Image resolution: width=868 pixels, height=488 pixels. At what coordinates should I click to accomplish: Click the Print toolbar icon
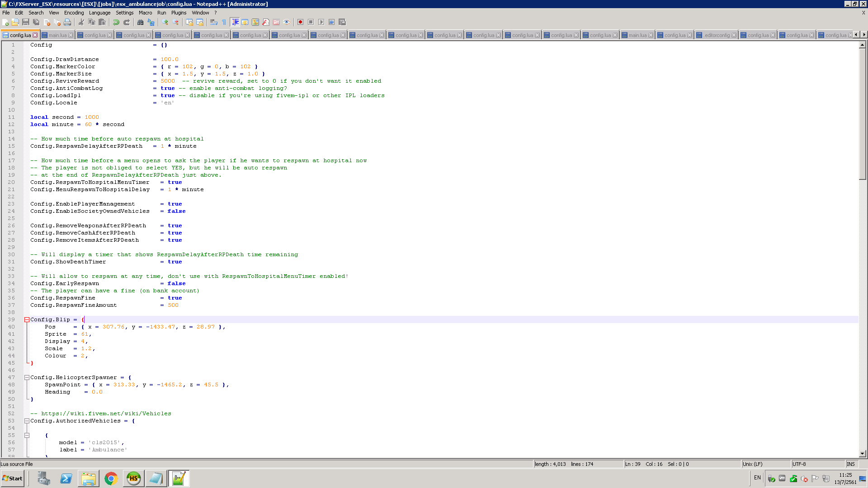pyautogui.click(x=67, y=22)
